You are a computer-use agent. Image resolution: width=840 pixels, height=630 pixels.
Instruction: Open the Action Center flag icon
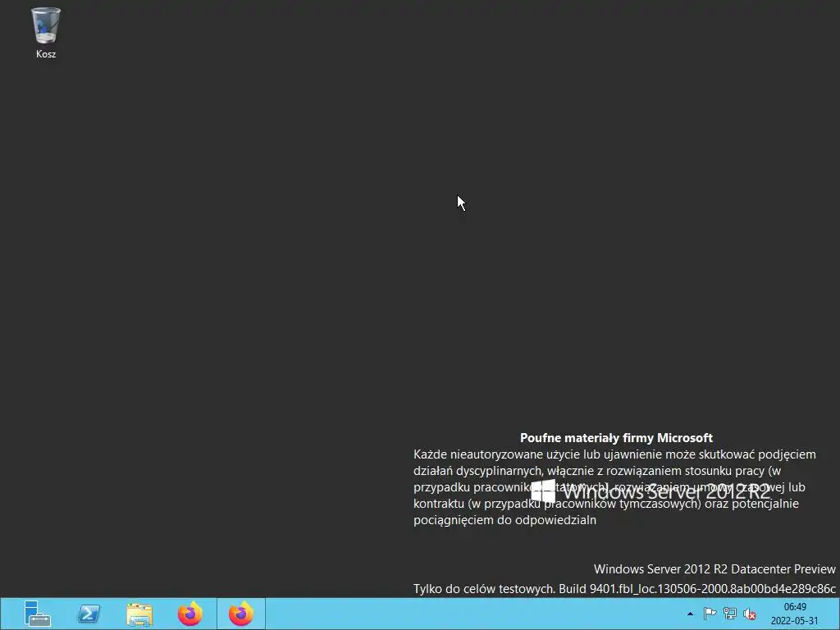click(x=710, y=614)
